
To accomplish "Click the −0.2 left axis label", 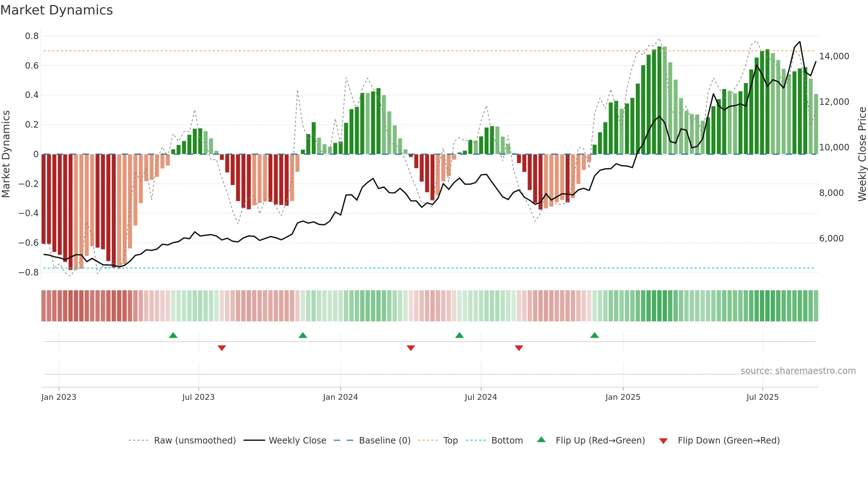I will (x=29, y=184).
